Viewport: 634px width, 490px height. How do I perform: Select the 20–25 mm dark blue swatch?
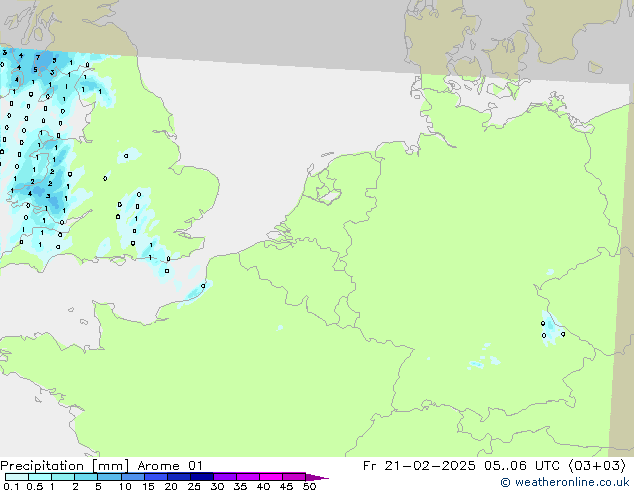pos(178,477)
